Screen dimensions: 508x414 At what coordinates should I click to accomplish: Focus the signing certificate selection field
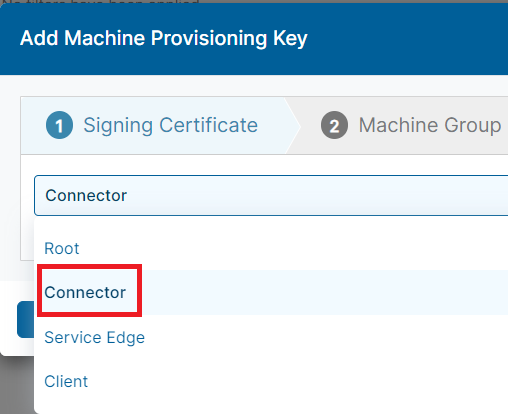click(271, 195)
